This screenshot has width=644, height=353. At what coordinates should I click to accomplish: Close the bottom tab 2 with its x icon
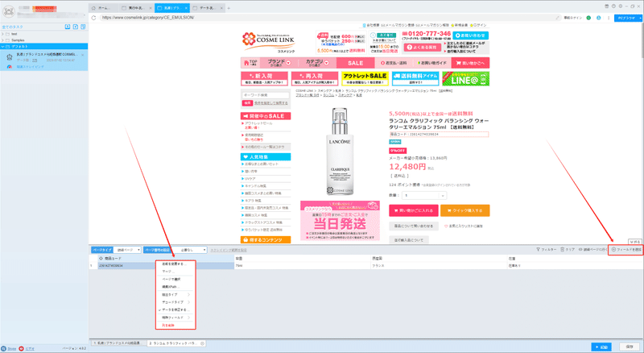203,343
